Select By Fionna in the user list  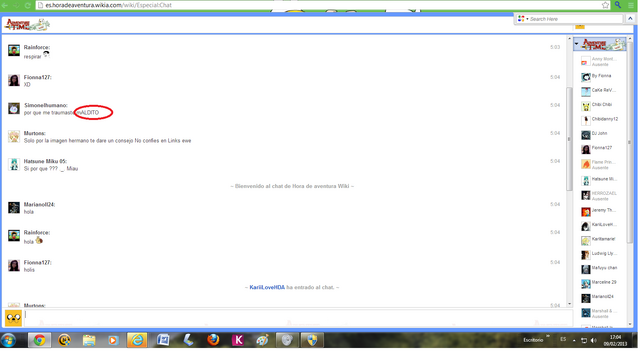[600, 76]
